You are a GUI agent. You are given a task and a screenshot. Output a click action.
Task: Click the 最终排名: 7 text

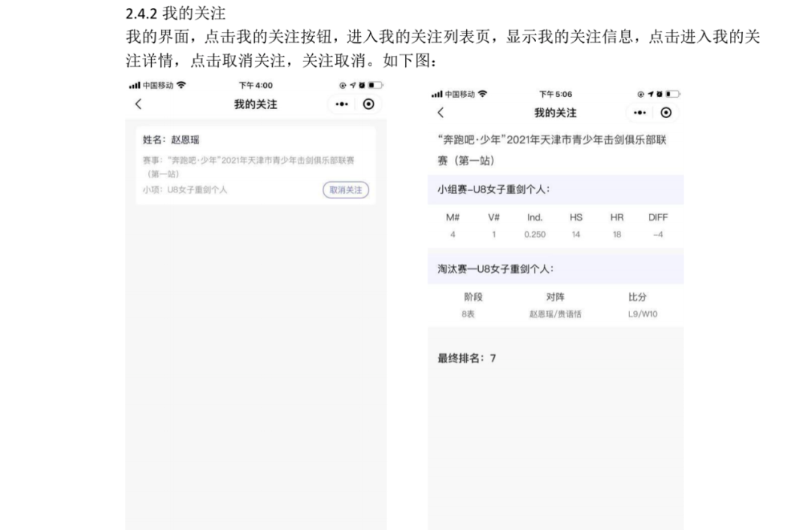(x=467, y=358)
